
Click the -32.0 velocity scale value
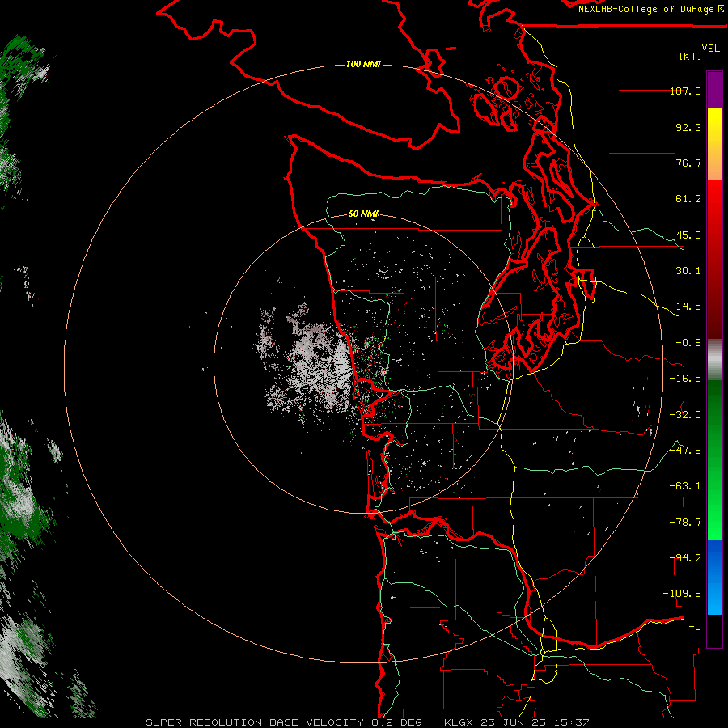pos(685,415)
